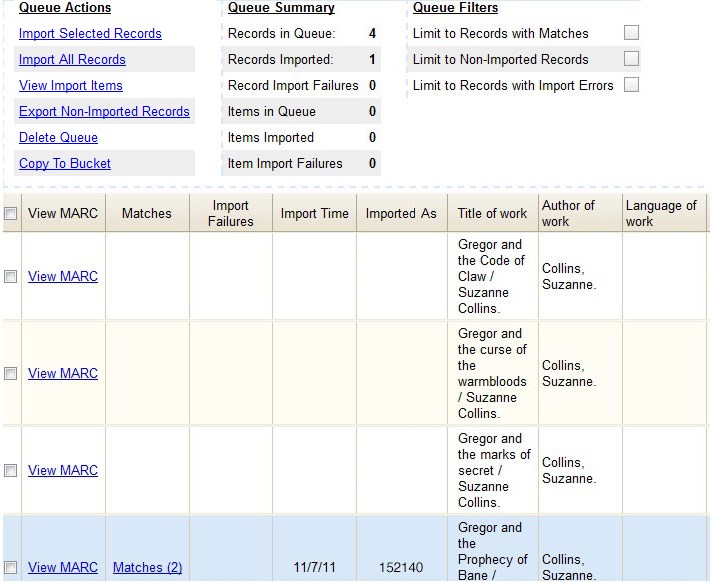This screenshot has height=582, width=713.
Task: Click the Records in Queue summary row
Action: [x=301, y=34]
